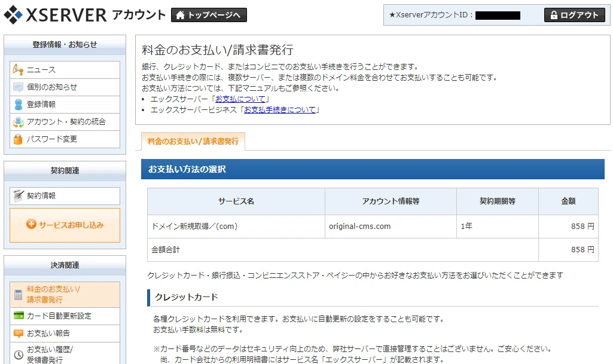
Task: Go to トップページへ
Action: [209, 15]
